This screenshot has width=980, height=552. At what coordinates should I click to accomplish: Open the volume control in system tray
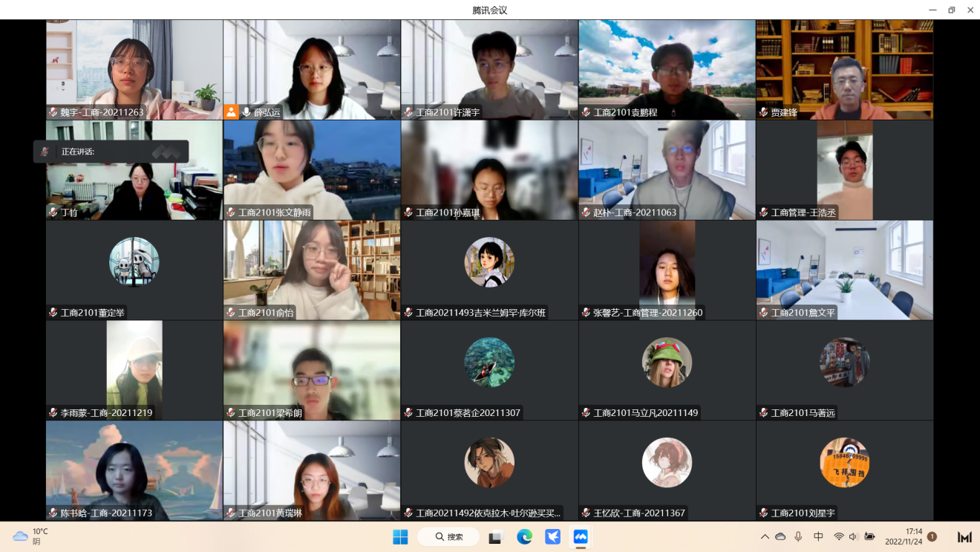point(853,536)
